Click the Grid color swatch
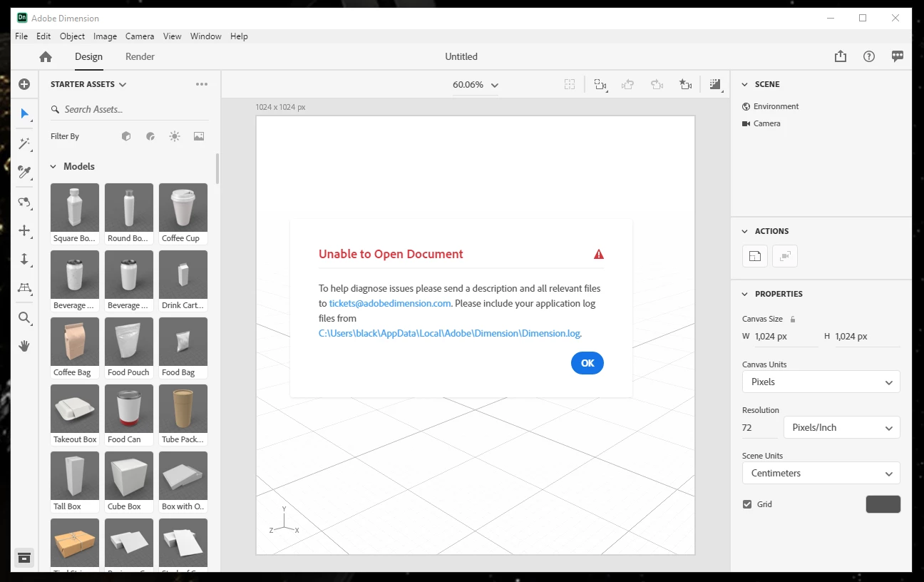 click(x=883, y=504)
